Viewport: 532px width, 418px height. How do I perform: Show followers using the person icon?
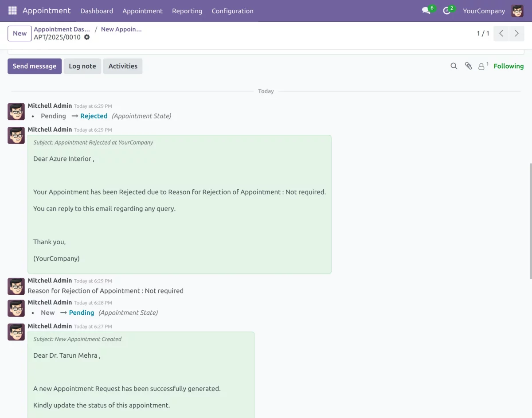482,66
